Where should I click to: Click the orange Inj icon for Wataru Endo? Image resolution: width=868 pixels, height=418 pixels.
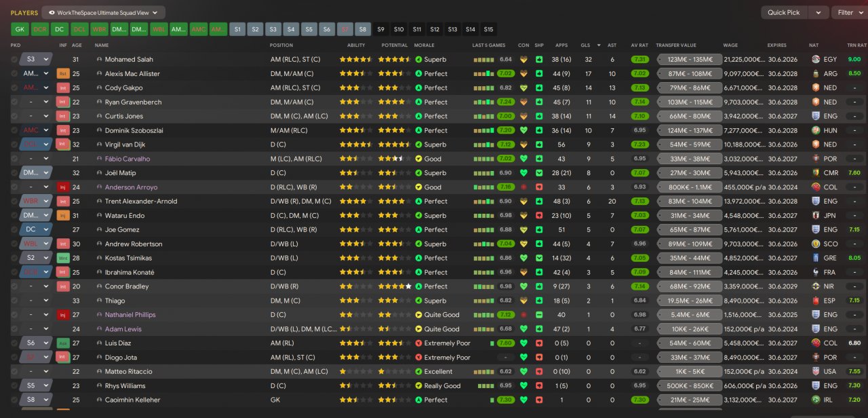click(x=63, y=215)
